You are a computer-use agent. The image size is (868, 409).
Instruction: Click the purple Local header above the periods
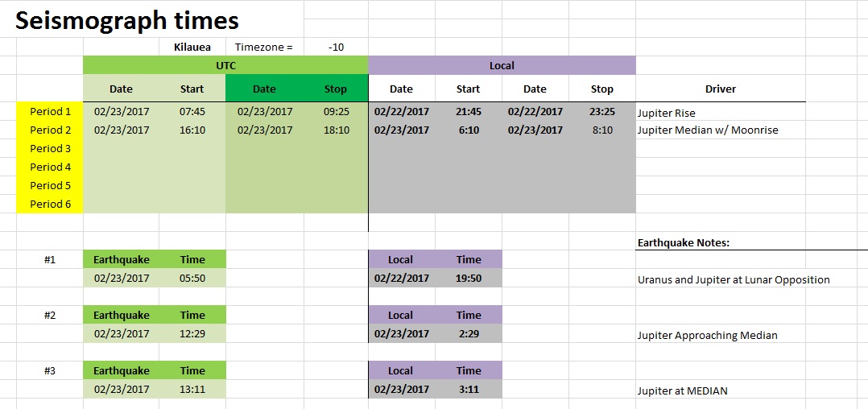(502, 65)
